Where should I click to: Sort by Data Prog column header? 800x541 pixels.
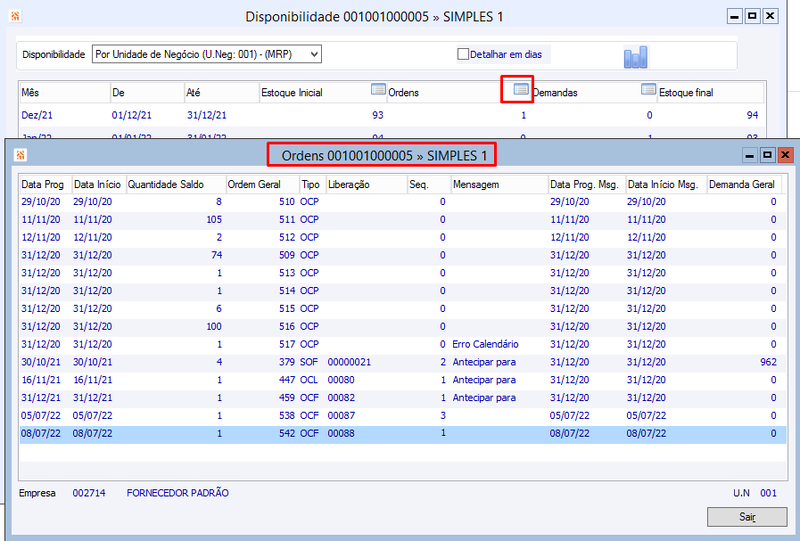click(45, 184)
